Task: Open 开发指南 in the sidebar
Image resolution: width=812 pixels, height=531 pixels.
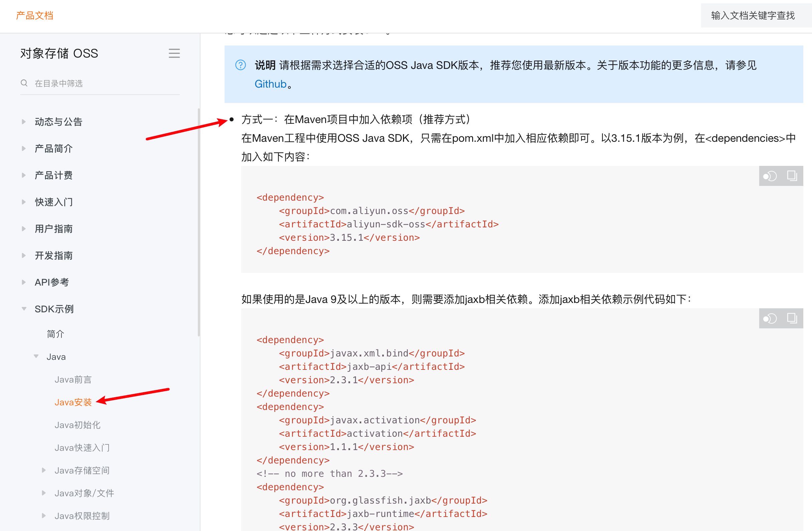Action: click(53, 255)
